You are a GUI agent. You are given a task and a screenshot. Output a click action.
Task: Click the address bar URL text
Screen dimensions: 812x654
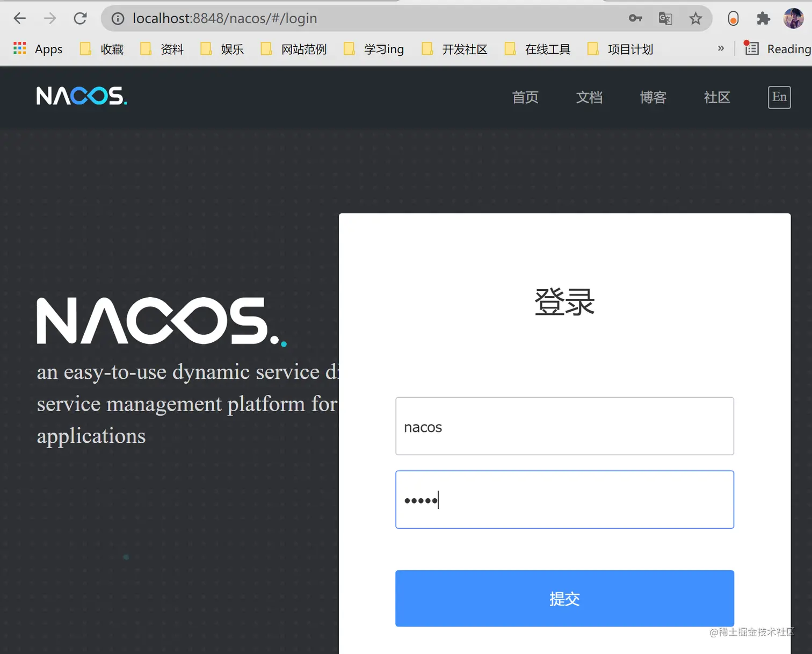coord(225,18)
